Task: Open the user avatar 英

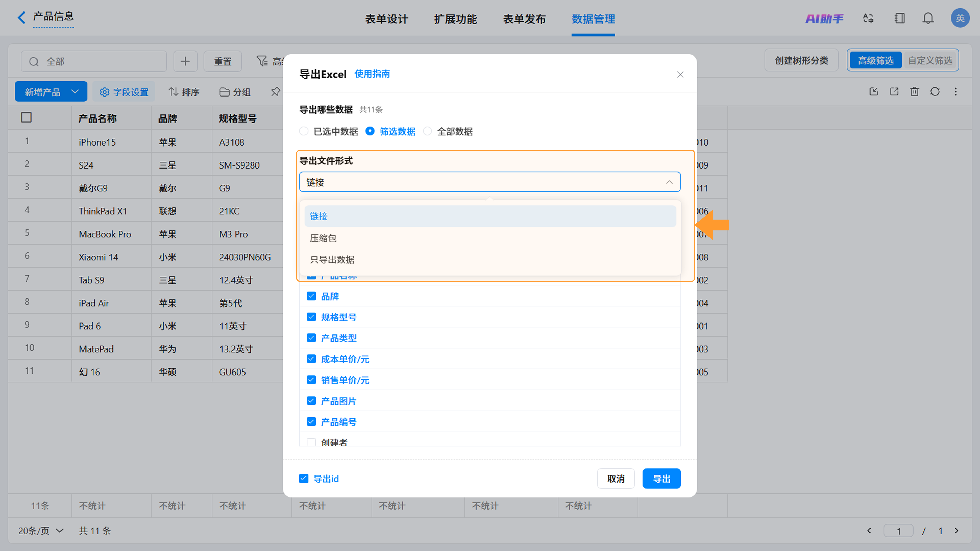Action: 960,18
